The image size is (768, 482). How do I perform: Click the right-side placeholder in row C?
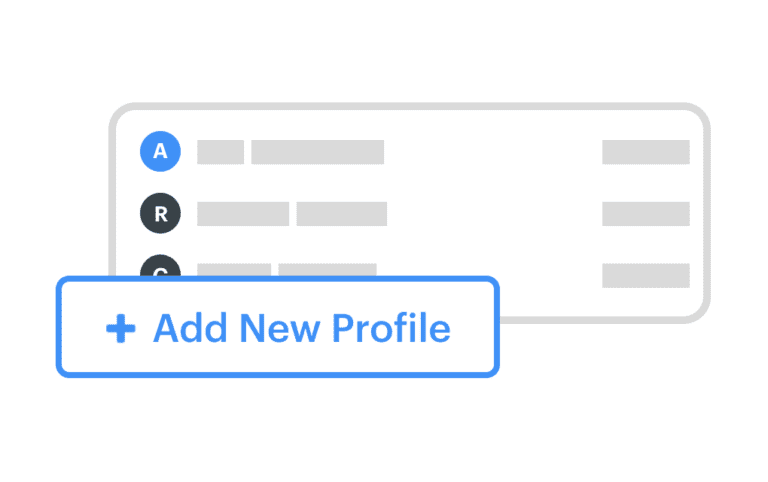coord(645,275)
